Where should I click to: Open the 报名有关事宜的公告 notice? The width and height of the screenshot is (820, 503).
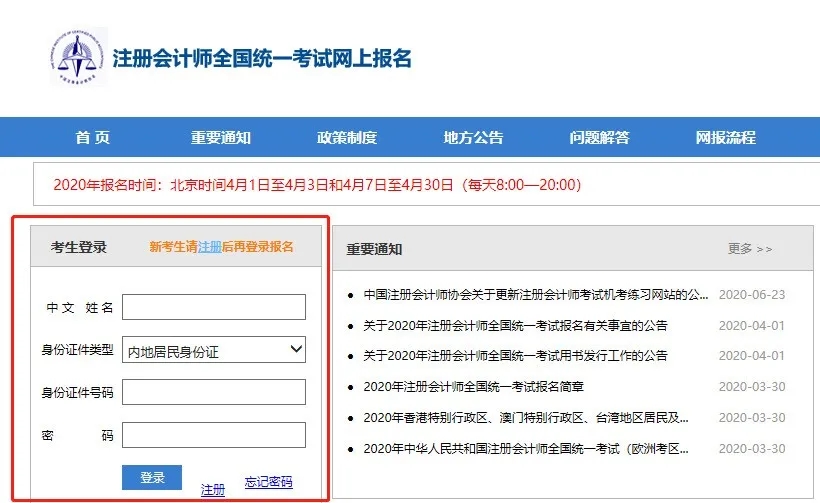click(515, 325)
